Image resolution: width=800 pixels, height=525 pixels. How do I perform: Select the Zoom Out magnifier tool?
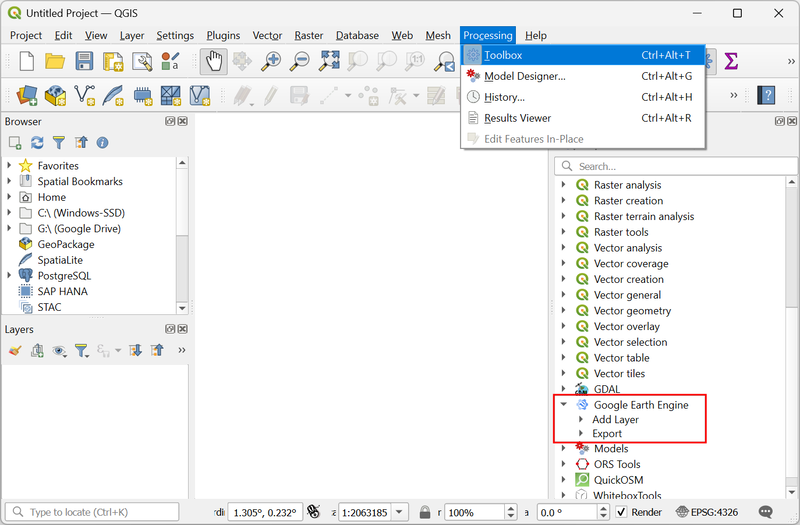click(x=299, y=61)
